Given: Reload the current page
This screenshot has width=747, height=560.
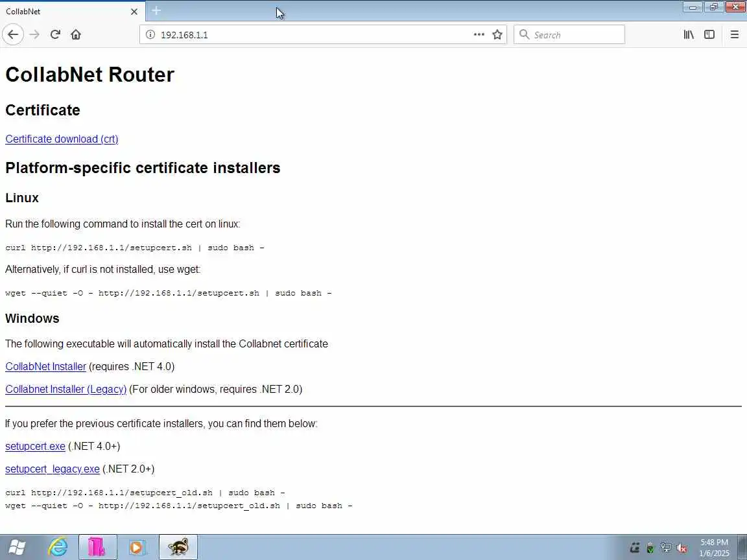Looking at the screenshot, I should (55, 34).
